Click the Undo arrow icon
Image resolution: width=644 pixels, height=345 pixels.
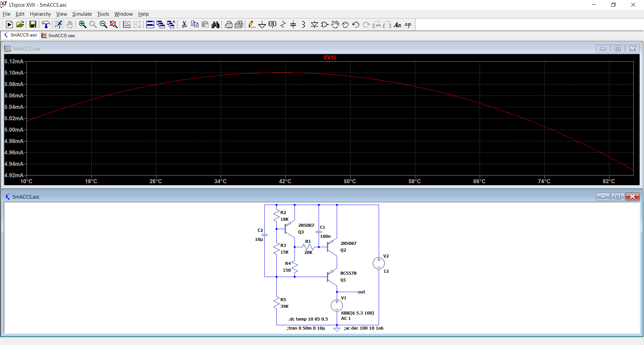coord(356,24)
